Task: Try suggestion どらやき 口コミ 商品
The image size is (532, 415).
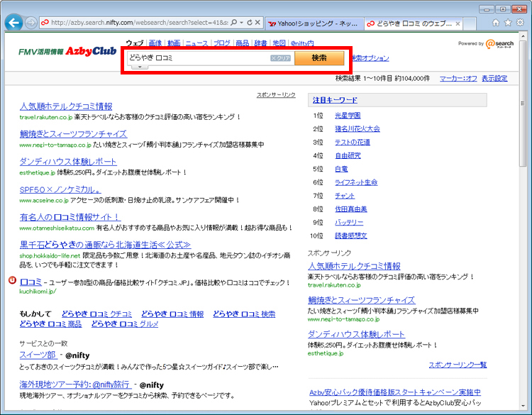Action: click(50, 323)
